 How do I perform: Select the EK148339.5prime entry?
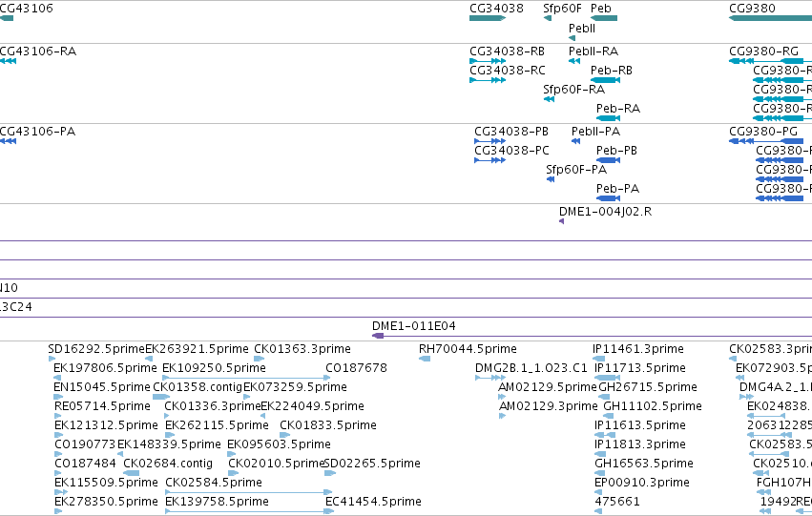tap(169, 444)
